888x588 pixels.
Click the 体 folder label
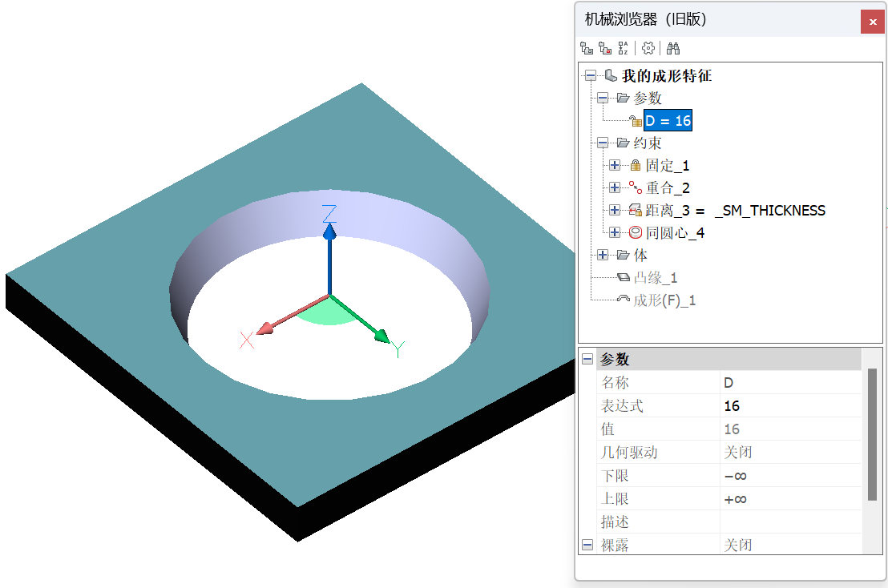tap(640, 255)
